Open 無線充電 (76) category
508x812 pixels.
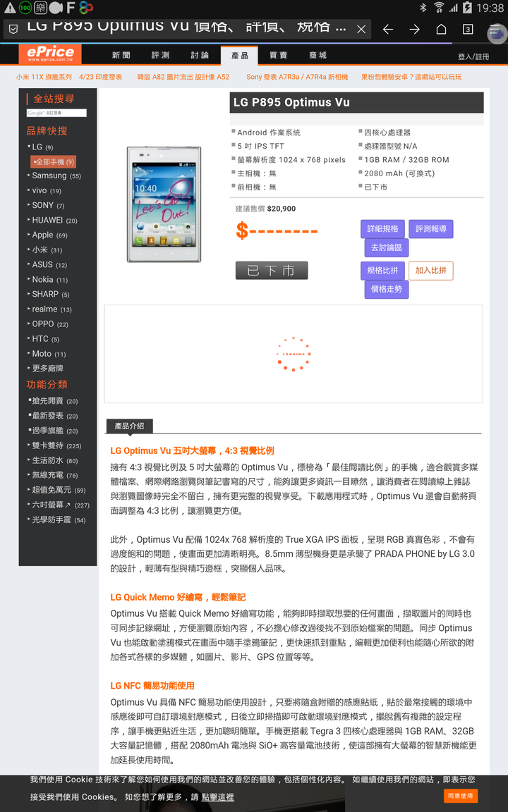52,475
